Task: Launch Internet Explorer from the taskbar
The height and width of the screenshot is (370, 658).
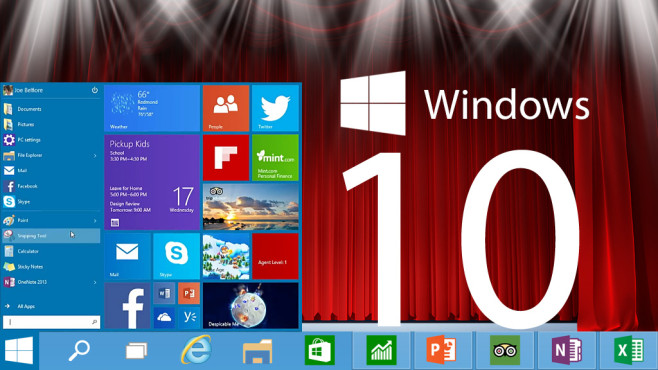Action: click(196, 349)
